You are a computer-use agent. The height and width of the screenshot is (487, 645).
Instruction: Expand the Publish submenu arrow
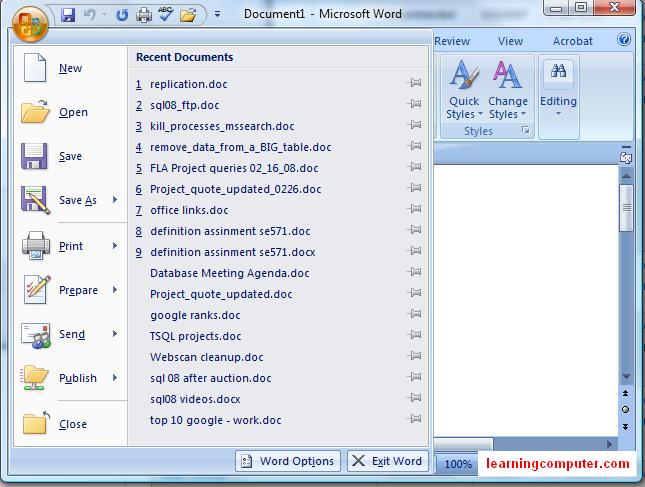[115, 378]
